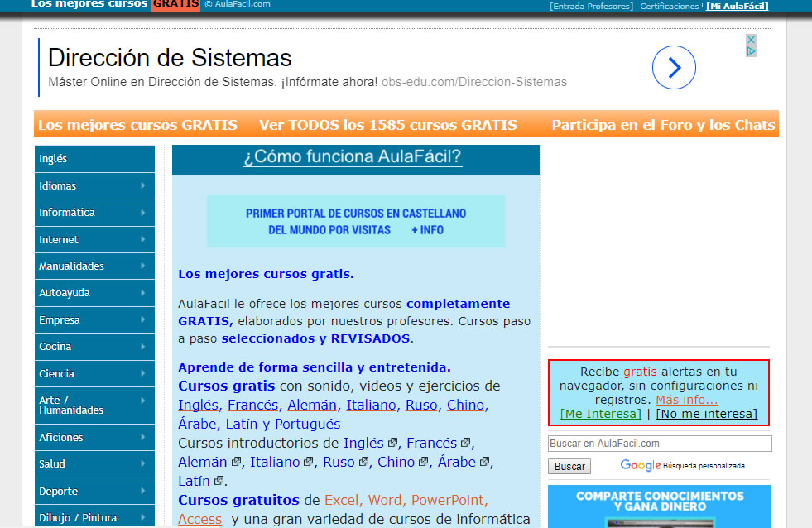
Task: Click the Buscar search button
Action: point(569,467)
